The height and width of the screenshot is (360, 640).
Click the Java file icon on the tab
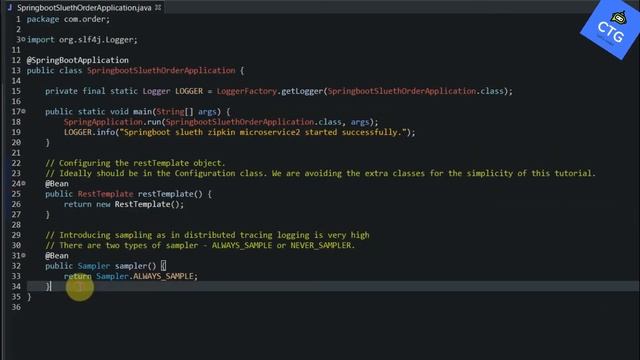point(9,7)
